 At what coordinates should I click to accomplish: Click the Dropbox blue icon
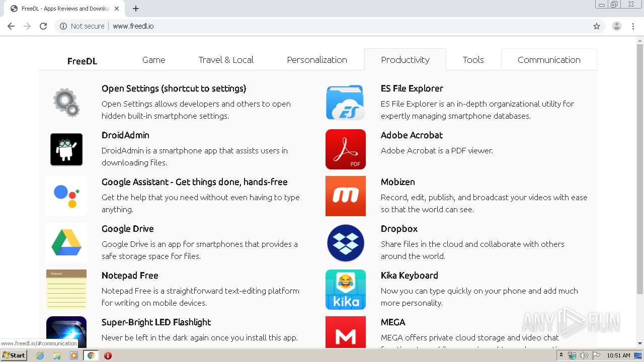pos(346,243)
